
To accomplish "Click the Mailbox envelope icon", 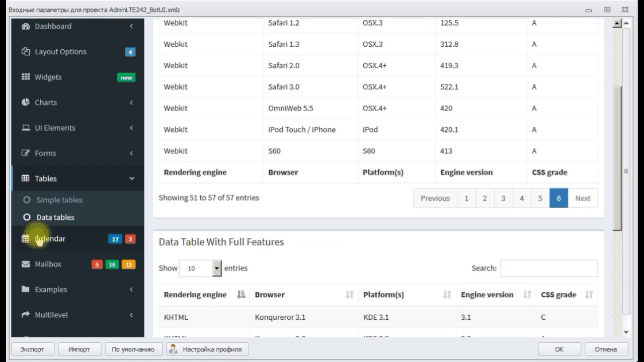I will pyautogui.click(x=26, y=264).
